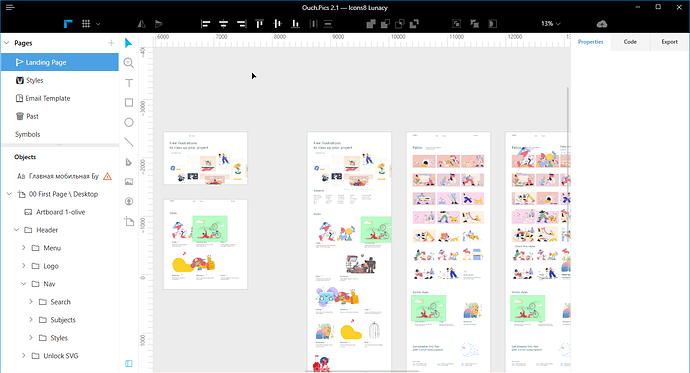Open the Email Template page
Image resolution: width=690 pixels, height=373 pixels.
(x=60, y=99)
